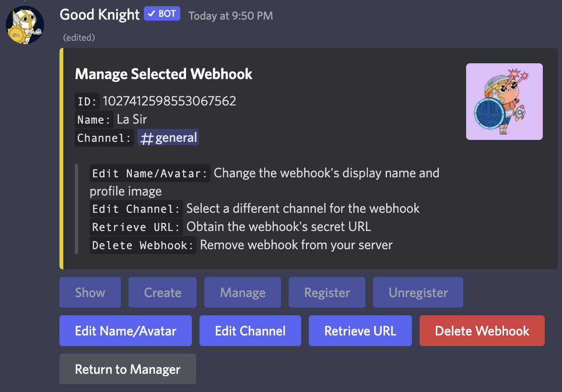Select the Manage button
562x392 pixels.
tap(243, 292)
